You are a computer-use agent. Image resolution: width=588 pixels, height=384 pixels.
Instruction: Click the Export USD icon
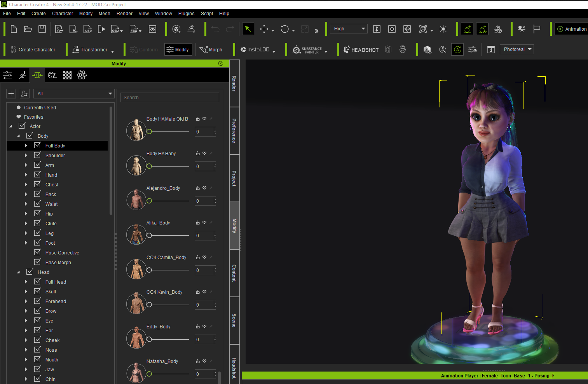click(x=88, y=29)
